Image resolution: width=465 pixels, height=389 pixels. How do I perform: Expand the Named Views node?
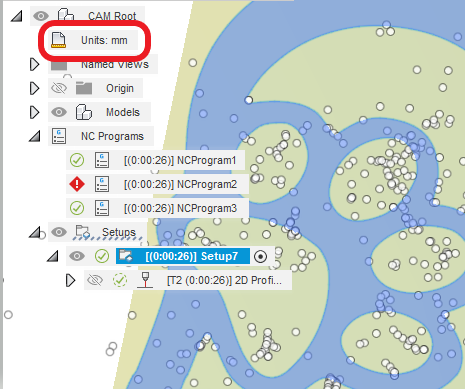(x=34, y=64)
